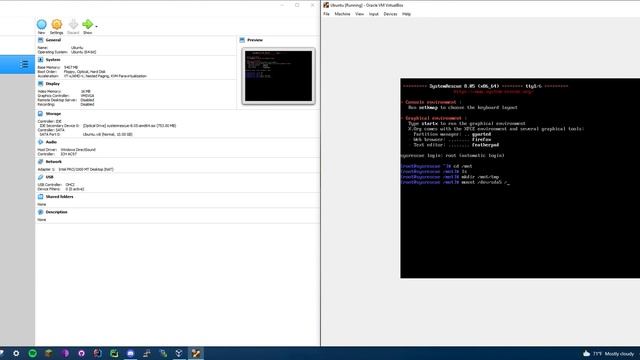This screenshot has width=640, height=360.
Task: Click the Description section icon
Action: click(x=40, y=212)
